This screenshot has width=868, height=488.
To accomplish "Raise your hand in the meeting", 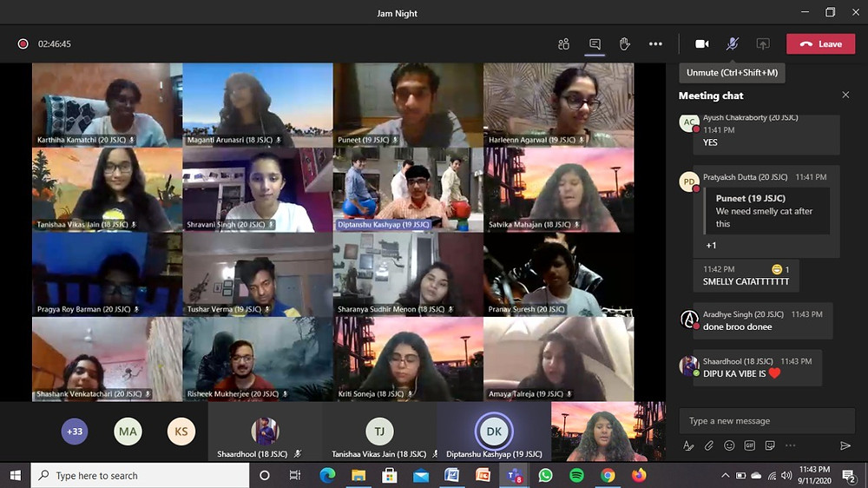I will click(624, 43).
